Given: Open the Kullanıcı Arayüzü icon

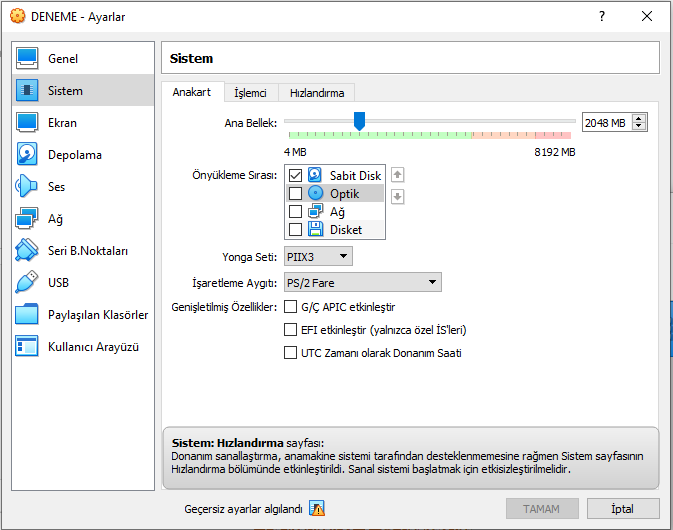Looking at the screenshot, I should pos(27,346).
